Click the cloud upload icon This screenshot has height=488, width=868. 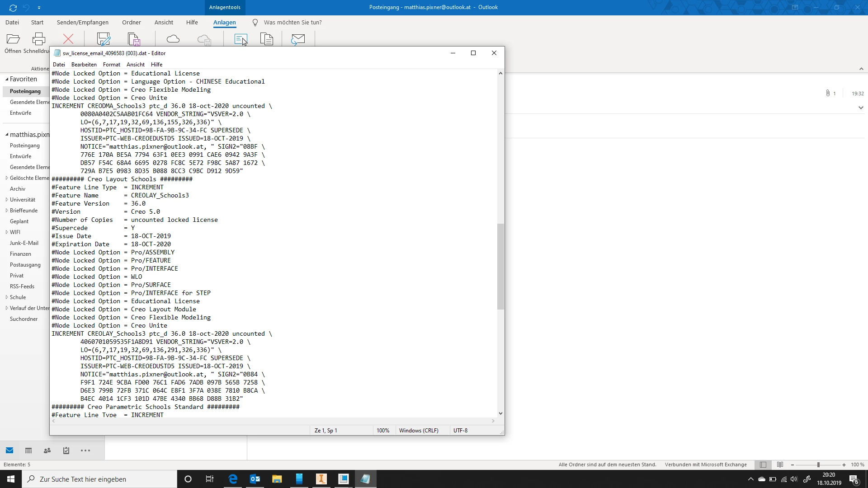(x=173, y=39)
